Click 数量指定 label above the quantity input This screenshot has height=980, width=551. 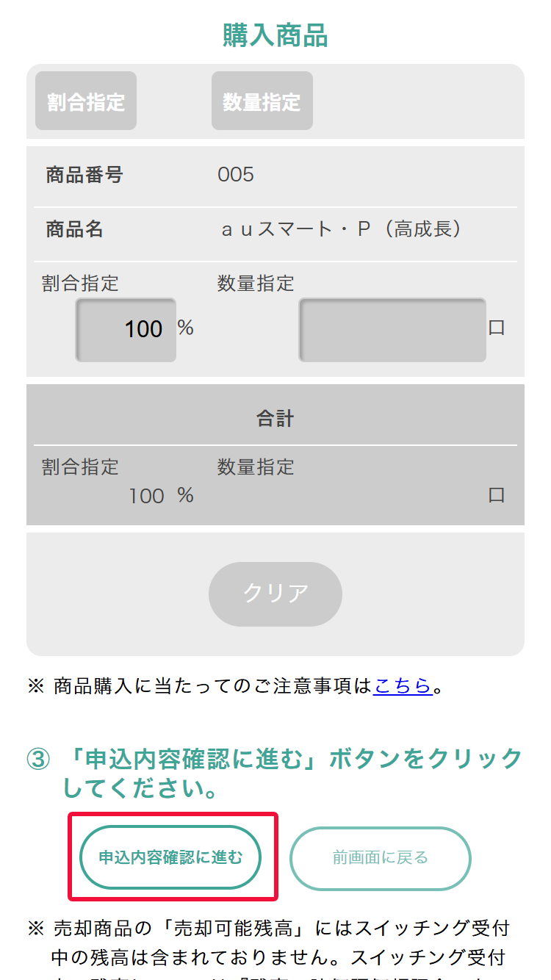click(256, 283)
